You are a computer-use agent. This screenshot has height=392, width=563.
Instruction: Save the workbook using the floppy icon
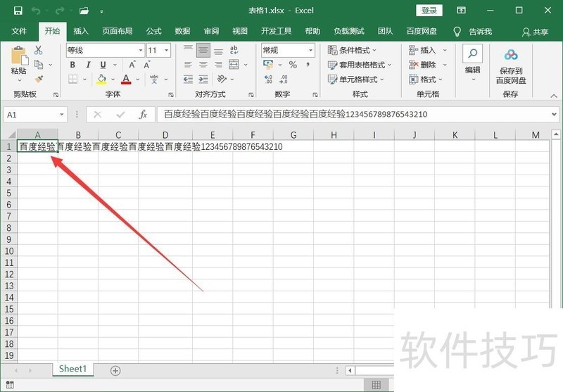18,11
